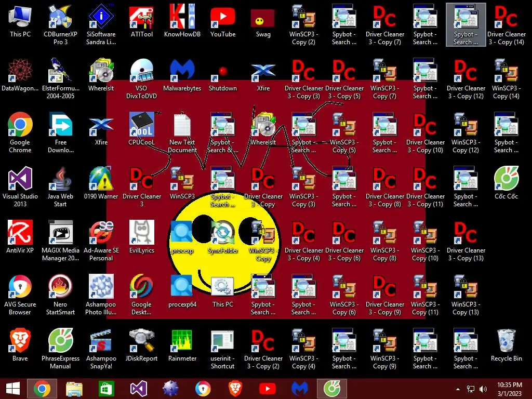This screenshot has width=532, height=399.
Task: Select the VSO DivxToDVD icon
Action: pos(142,79)
